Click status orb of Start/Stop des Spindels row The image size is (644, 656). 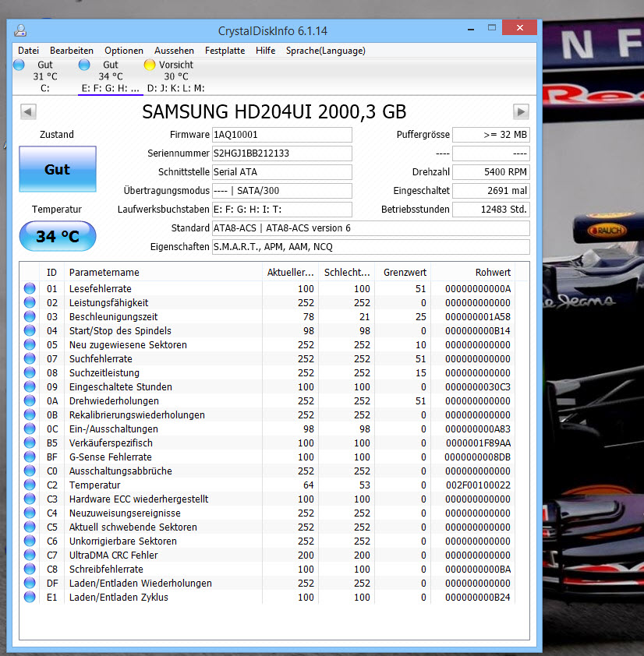(30, 330)
